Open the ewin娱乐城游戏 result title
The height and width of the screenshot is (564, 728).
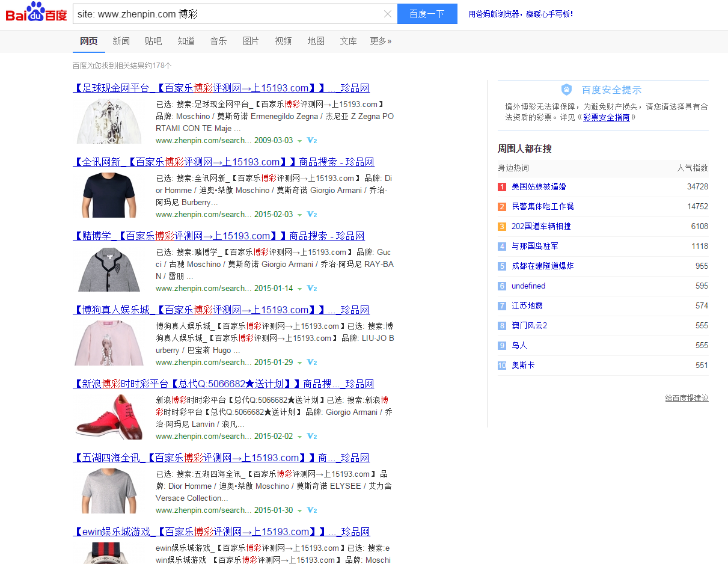pos(221,532)
